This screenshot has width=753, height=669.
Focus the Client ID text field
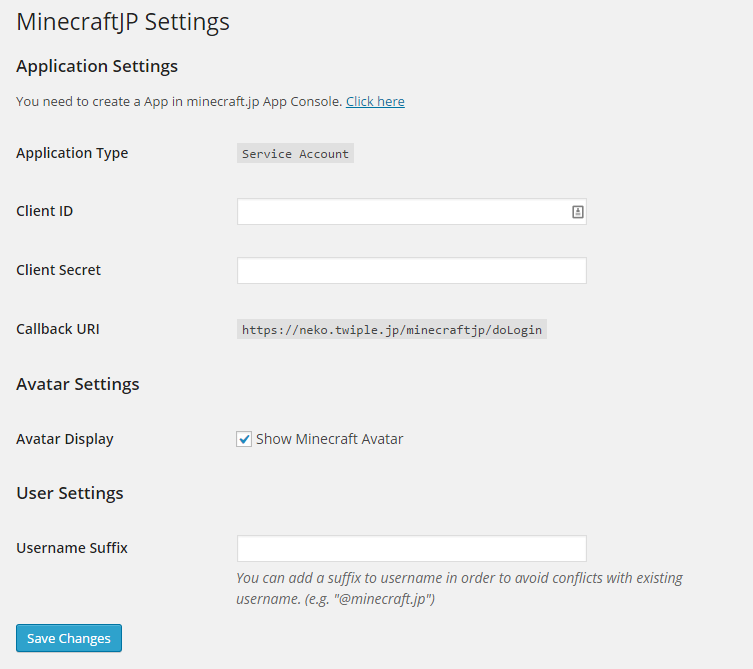(400, 212)
